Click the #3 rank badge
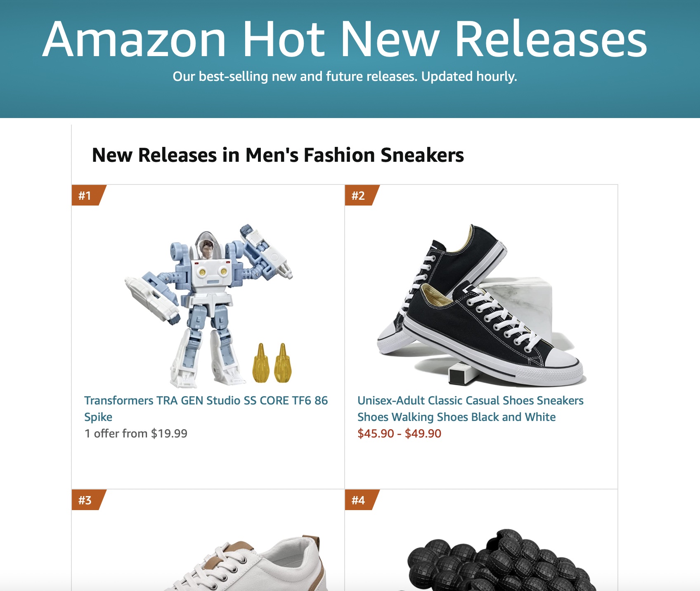Viewport: 700px width, 591px height. [86, 500]
